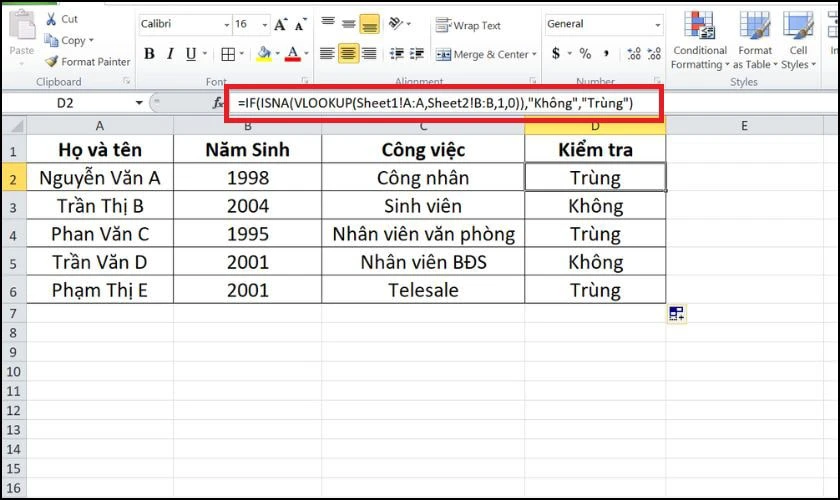Click the Select All corner button

coord(14,126)
